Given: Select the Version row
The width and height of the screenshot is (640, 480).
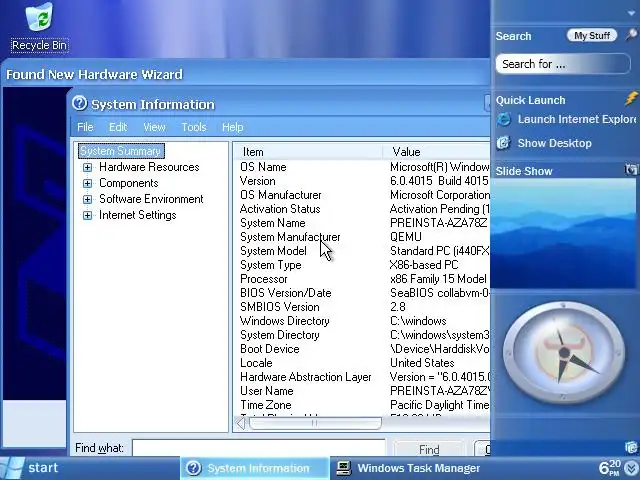Looking at the screenshot, I should coord(364,181).
